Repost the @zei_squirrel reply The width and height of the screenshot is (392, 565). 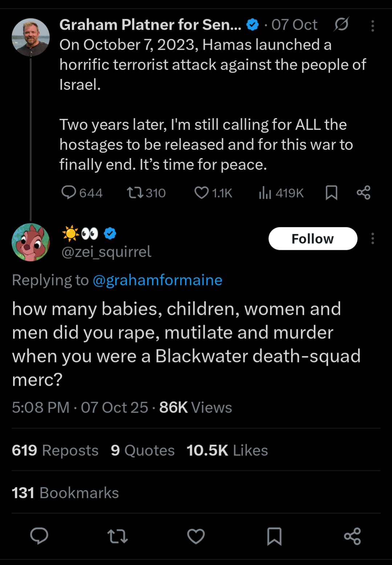tap(118, 536)
